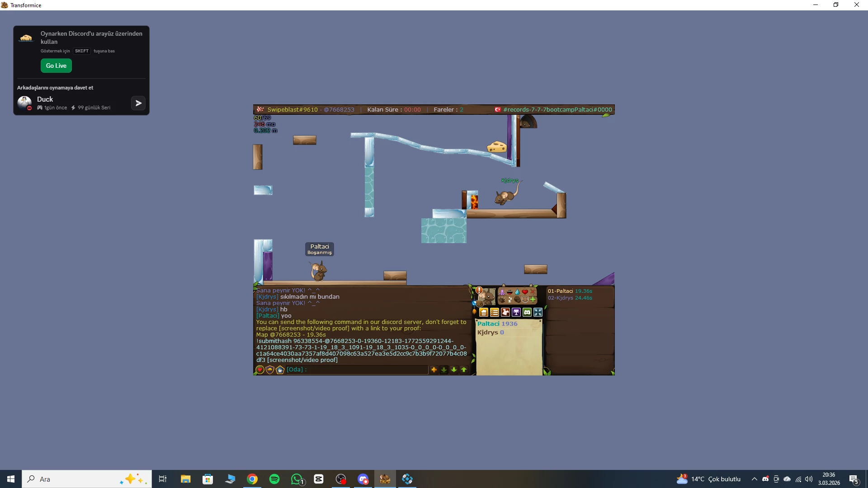Open the inventory bag icon
Image resolution: width=868 pixels, height=488 pixels.
479,304
